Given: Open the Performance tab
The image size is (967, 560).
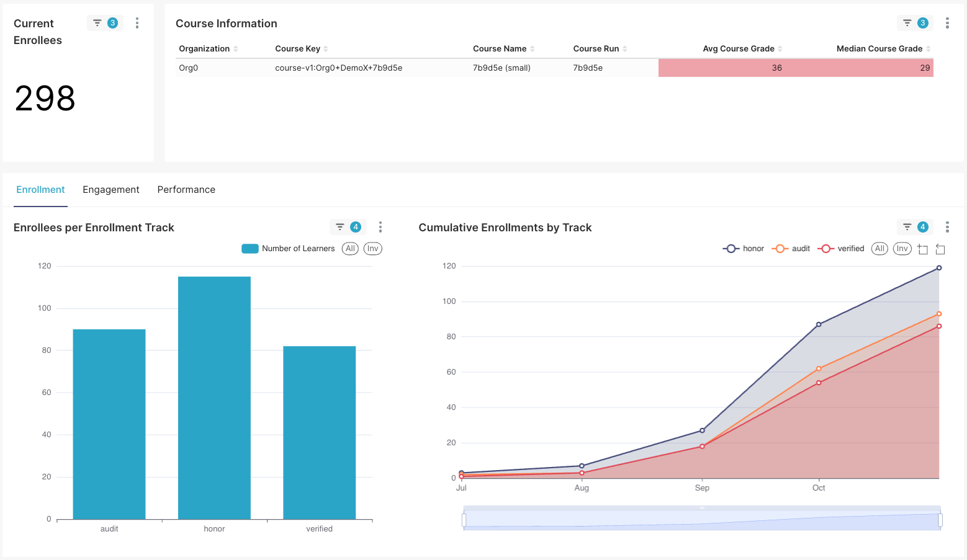Looking at the screenshot, I should (186, 190).
